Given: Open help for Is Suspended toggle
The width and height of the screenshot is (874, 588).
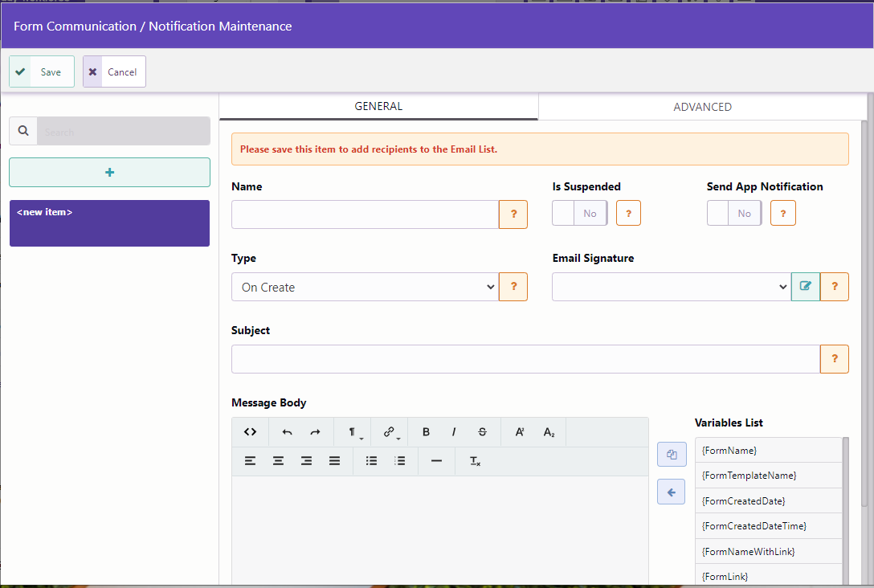Looking at the screenshot, I should click(x=628, y=214).
